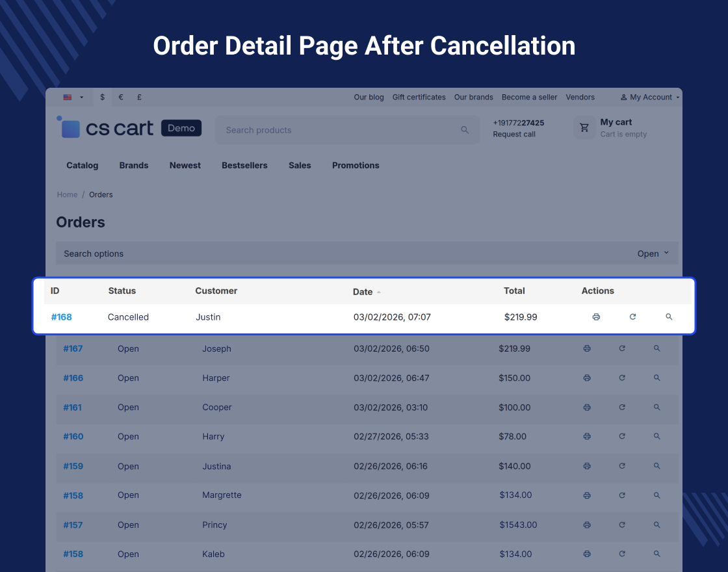Expand the My Account dropdown
This screenshot has height=572, width=728.
(650, 97)
